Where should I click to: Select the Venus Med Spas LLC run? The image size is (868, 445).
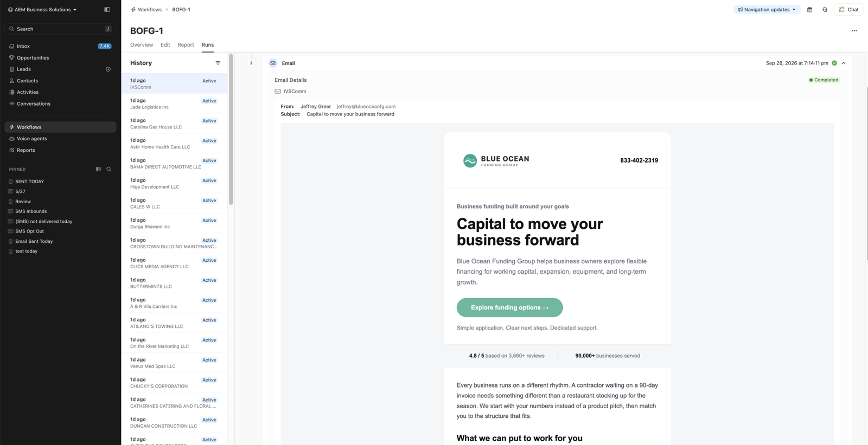pyautogui.click(x=174, y=363)
